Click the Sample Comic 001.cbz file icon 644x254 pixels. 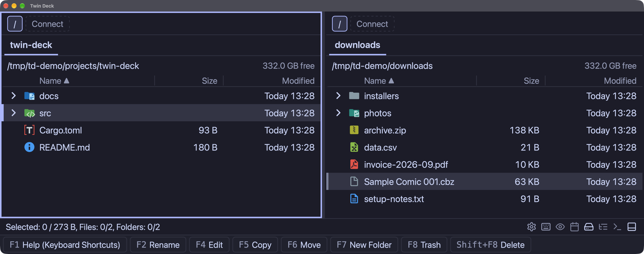354,181
